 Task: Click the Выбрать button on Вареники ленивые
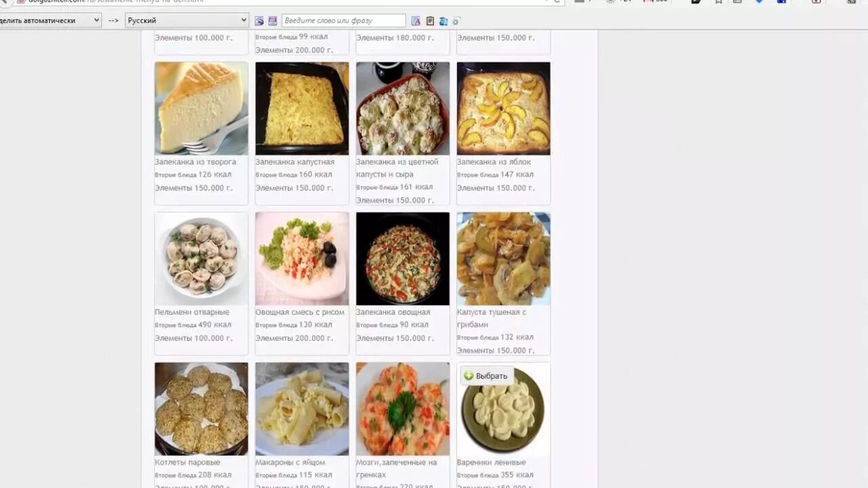point(486,376)
